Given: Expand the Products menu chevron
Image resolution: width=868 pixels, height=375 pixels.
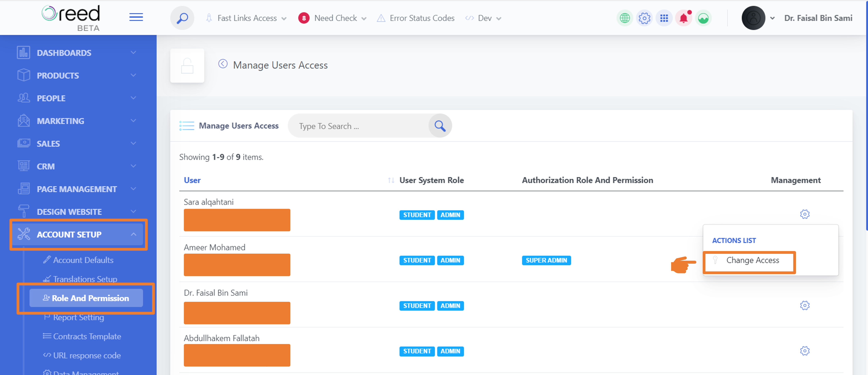Looking at the screenshot, I should coord(133,75).
